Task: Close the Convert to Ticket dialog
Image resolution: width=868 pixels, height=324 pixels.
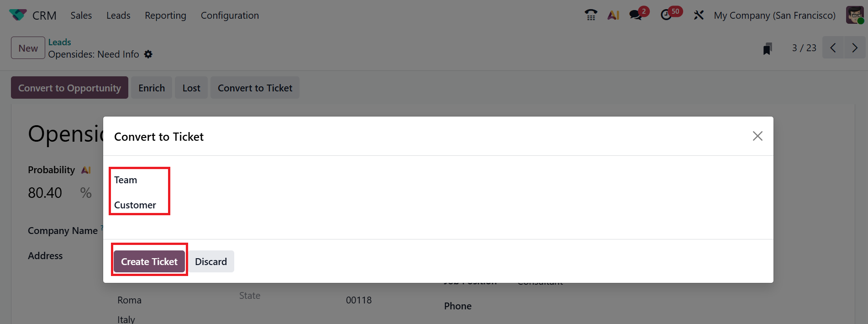Action: pyautogui.click(x=758, y=136)
